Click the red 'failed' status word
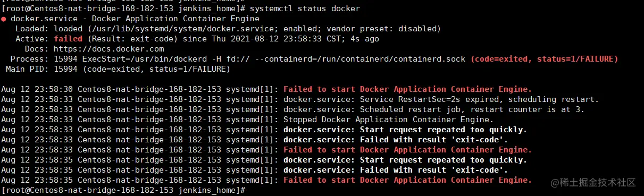The image size is (644, 196). coord(68,39)
